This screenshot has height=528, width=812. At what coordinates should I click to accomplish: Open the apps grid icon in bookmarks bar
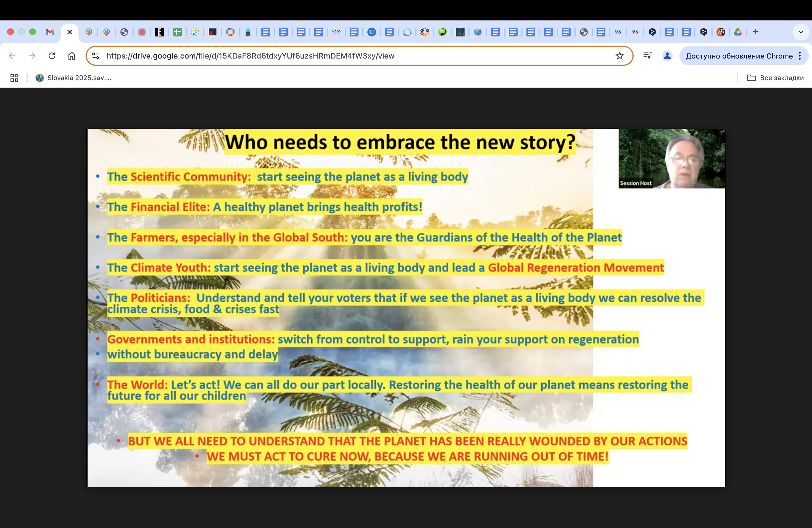[x=14, y=78]
